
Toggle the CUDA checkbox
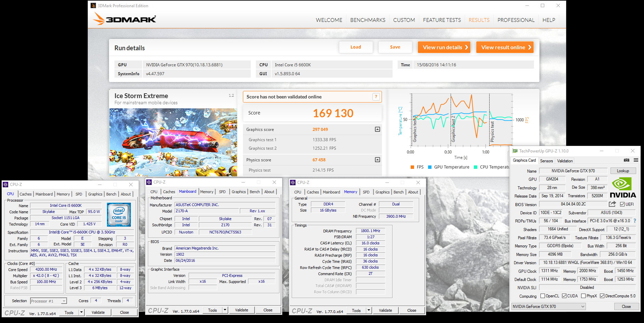pyautogui.click(x=564, y=296)
